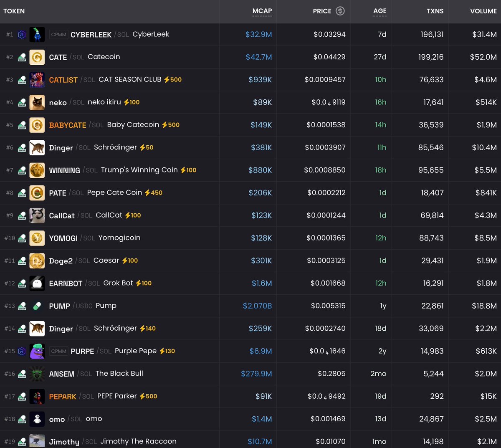Click the 2mo age value

378,373
